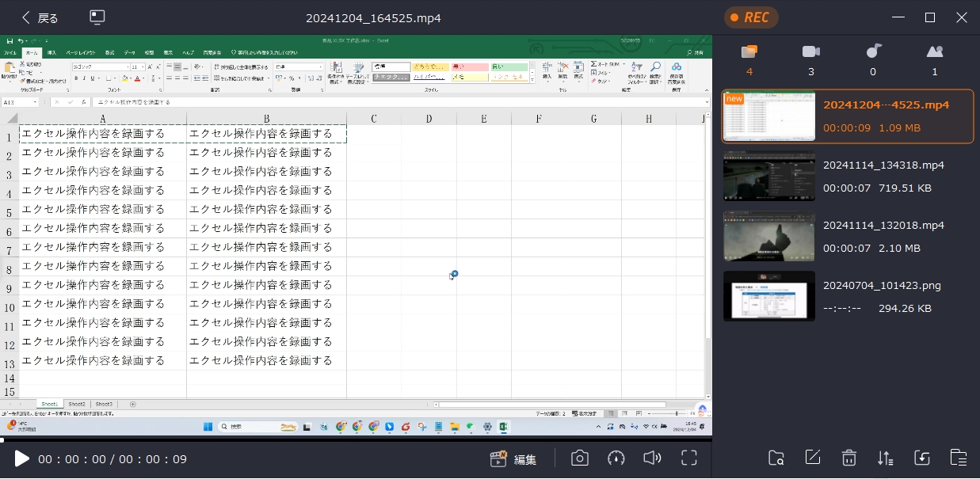Filter list by video recordings tab
The height and width of the screenshot is (479, 980).
click(810, 59)
